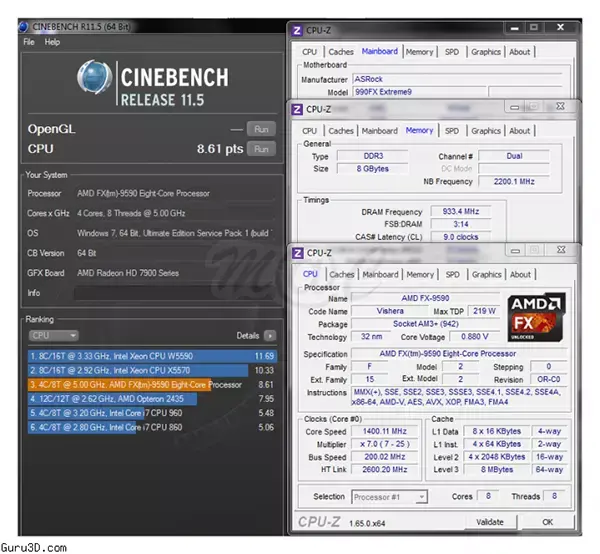
Task: Click the Cinebench globe logo
Action: (94, 77)
